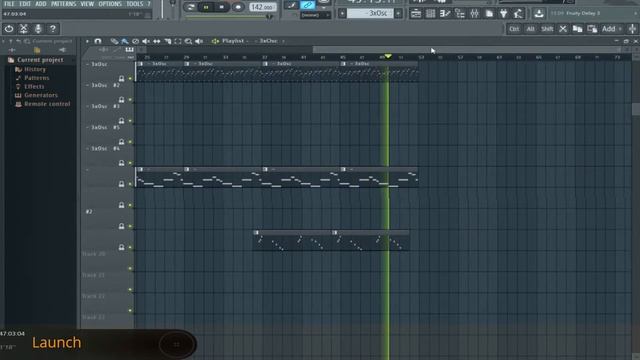Stop playback with the stop button

(222, 7)
